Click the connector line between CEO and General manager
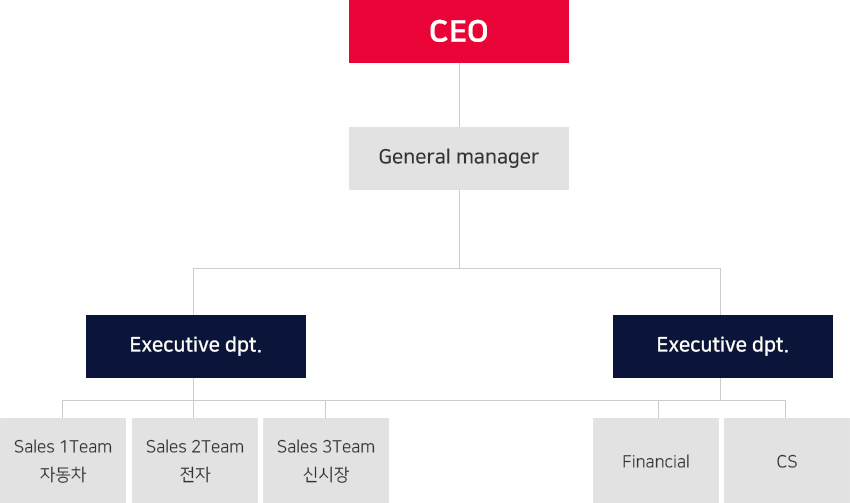 pyautogui.click(x=459, y=95)
